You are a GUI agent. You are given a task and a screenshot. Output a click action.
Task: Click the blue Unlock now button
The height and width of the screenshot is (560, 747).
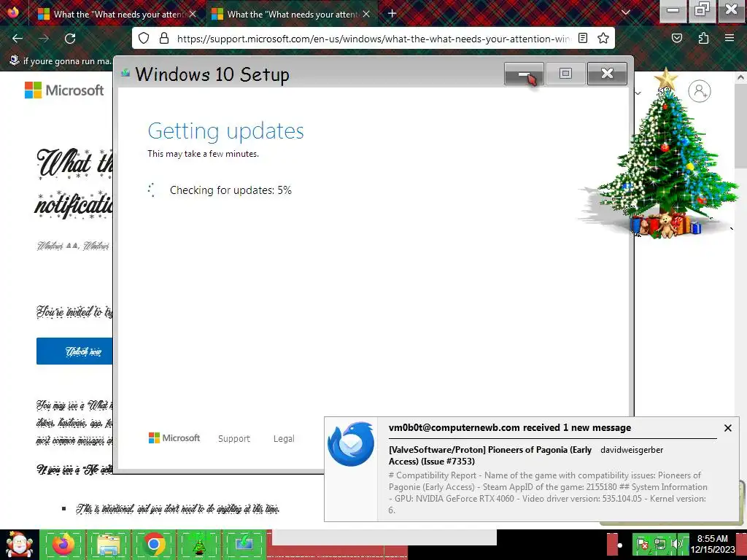click(75, 351)
